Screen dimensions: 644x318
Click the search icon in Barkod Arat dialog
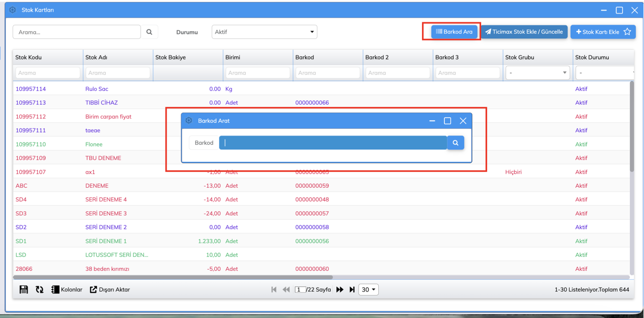pyautogui.click(x=456, y=143)
